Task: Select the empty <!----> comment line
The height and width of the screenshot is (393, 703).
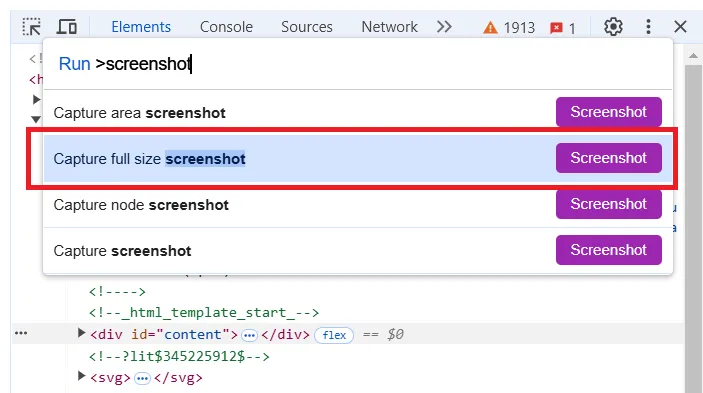Action: pyautogui.click(x=117, y=292)
